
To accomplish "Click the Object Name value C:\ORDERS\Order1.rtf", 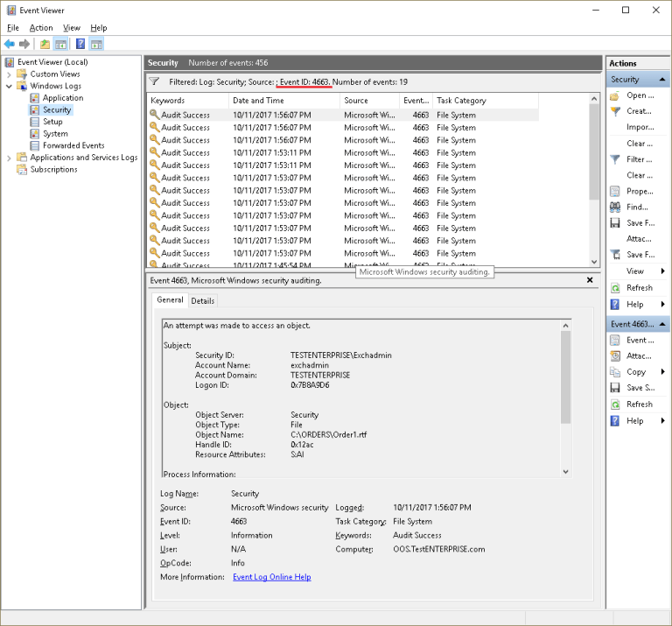I will pyautogui.click(x=329, y=435).
